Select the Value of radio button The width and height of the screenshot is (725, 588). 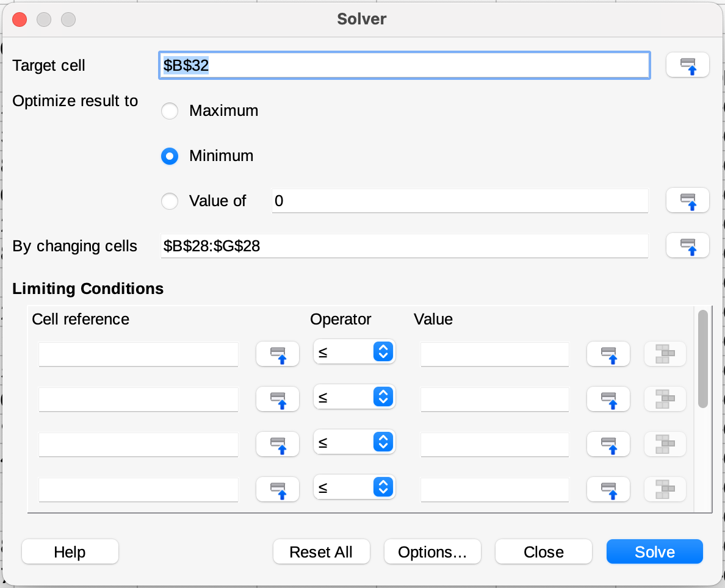170,201
